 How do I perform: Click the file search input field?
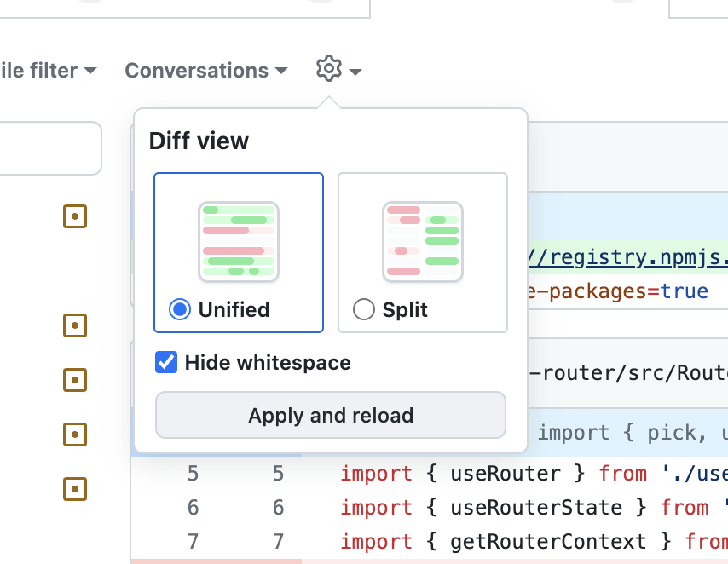tap(49, 148)
